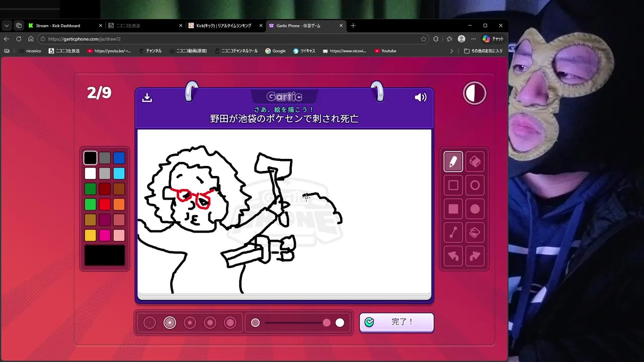Image resolution: width=644 pixels, height=362 pixels.
Task: Select the eraser tool
Action: pos(475,162)
